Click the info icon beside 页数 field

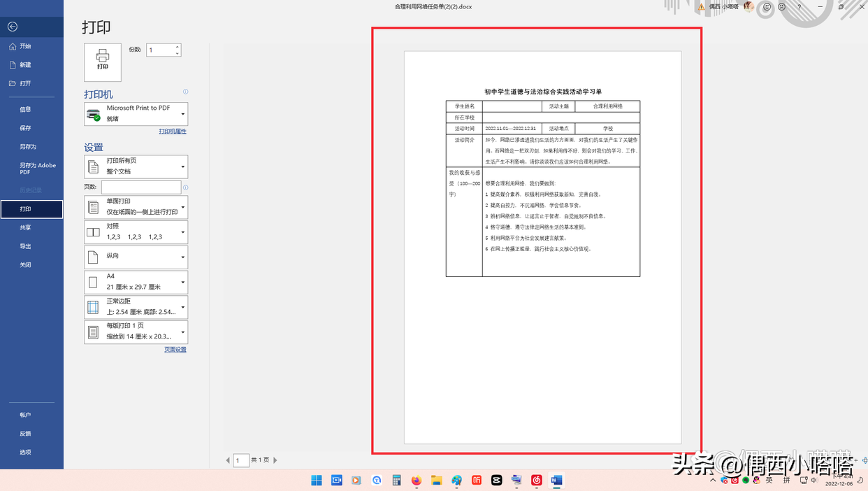(x=185, y=187)
